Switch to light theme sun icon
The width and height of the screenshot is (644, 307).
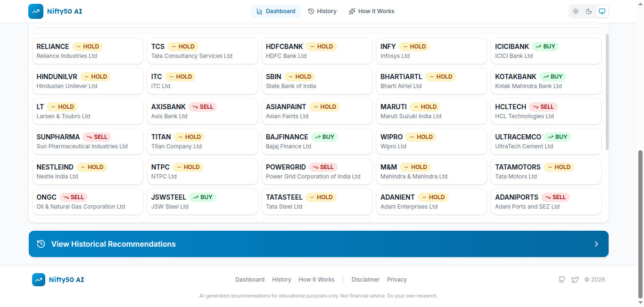[x=576, y=11]
